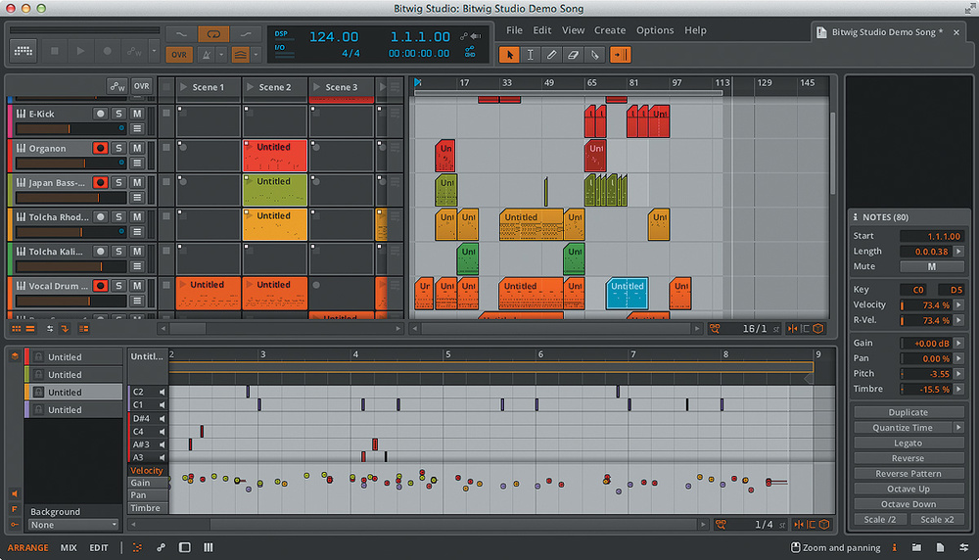Choose the Time Selection I-beam tool
979x560 pixels.
point(531,55)
